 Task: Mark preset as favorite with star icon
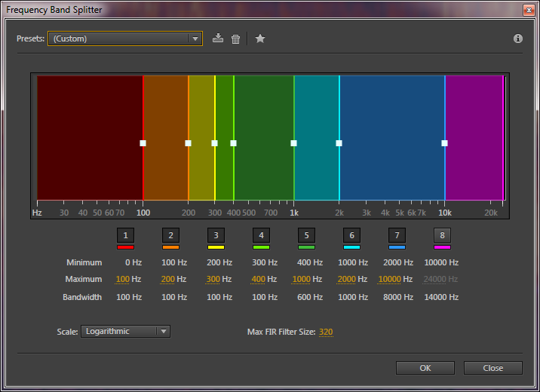[260, 38]
